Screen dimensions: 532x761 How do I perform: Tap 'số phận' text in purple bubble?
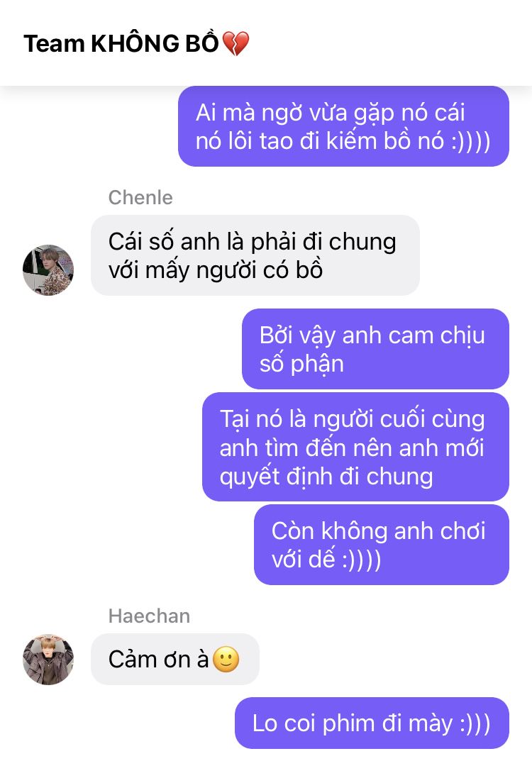click(301, 364)
